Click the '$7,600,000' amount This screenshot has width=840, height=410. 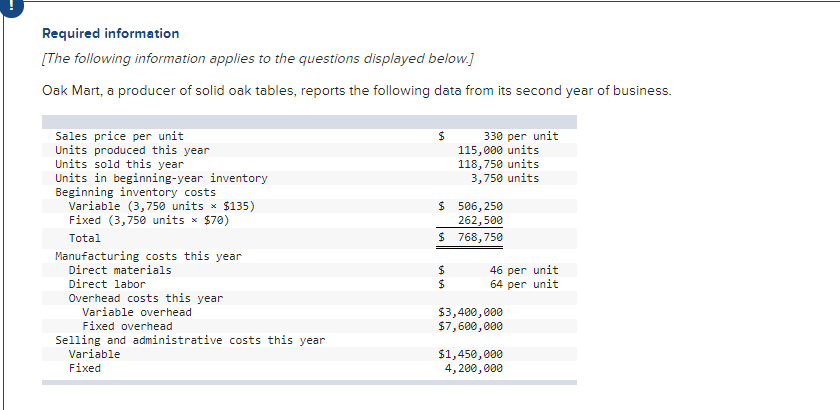(x=471, y=326)
